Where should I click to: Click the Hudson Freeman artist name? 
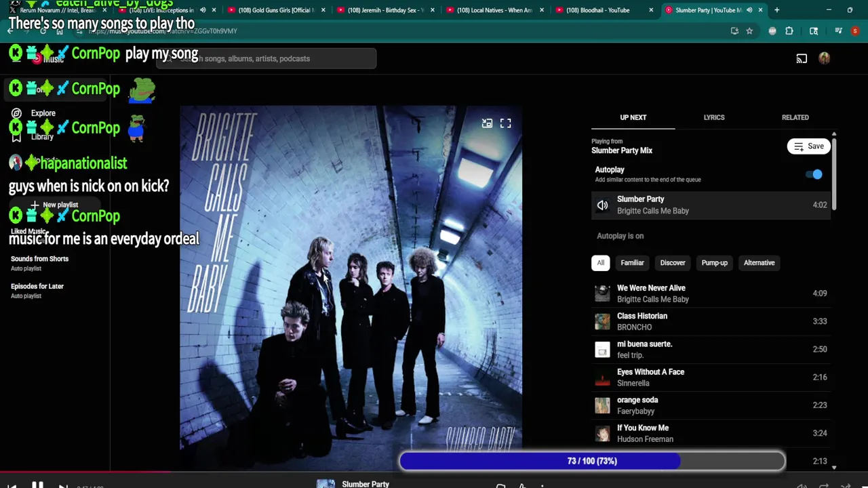point(645,439)
